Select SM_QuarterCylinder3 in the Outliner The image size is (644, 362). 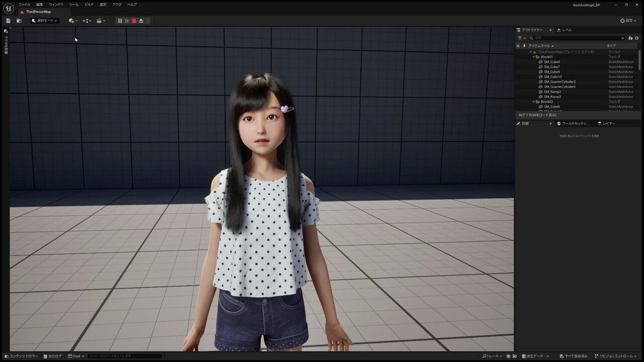[559, 82]
